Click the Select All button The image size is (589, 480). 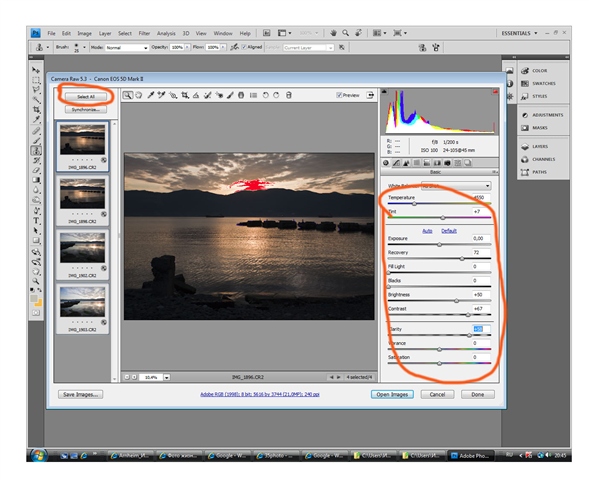86,97
